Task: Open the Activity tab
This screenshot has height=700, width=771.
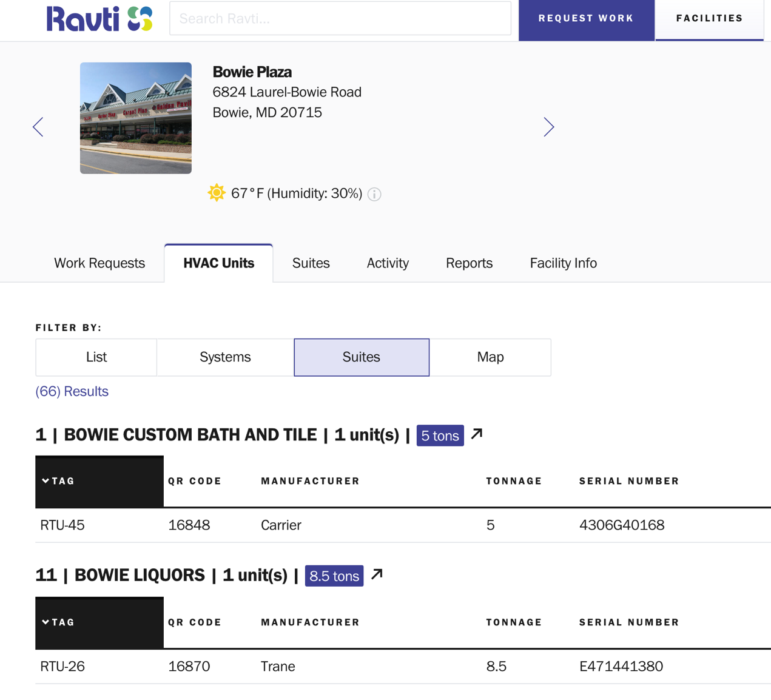Action: pyautogui.click(x=388, y=263)
